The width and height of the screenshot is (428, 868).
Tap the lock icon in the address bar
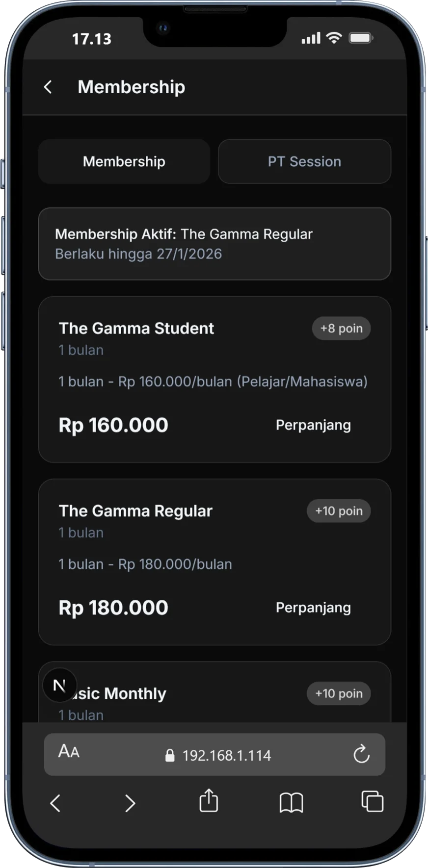170,756
